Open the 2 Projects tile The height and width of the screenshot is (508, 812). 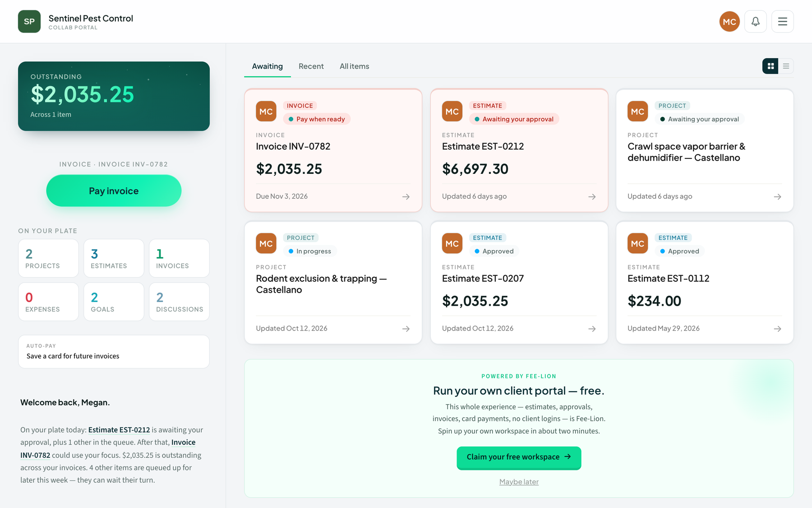(48, 258)
